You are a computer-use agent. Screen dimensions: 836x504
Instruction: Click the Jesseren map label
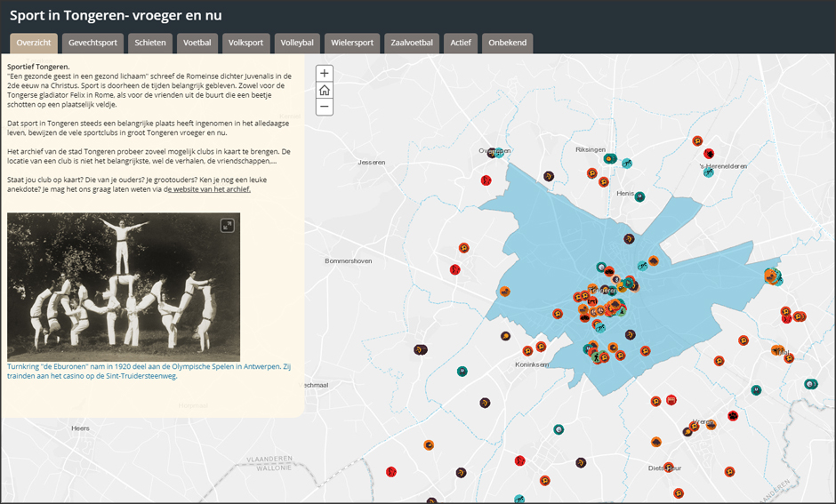372,162
